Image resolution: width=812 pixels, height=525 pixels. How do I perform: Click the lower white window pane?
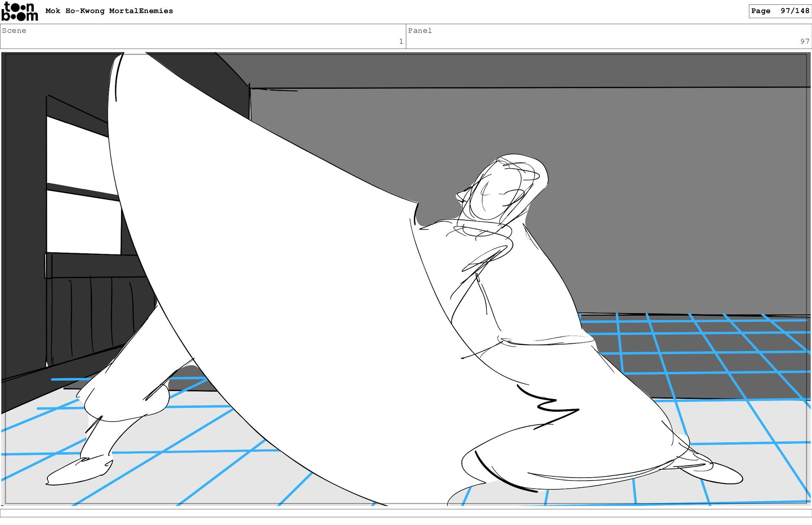(82, 224)
